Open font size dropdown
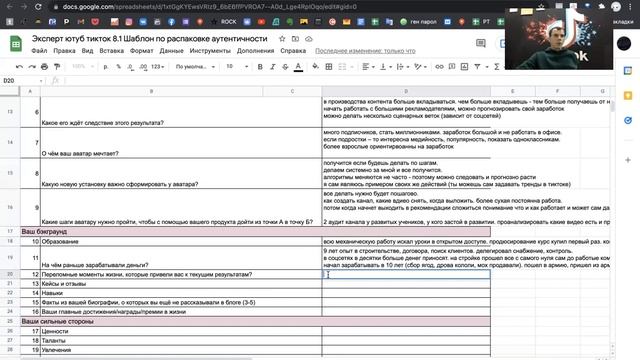640x360 pixels. (237, 67)
